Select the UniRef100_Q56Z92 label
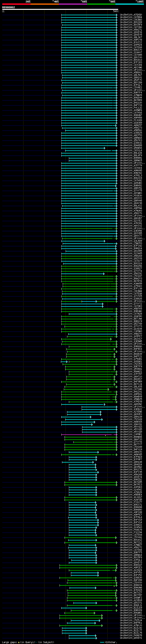The image size is (146, 644). tap(131, 274)
